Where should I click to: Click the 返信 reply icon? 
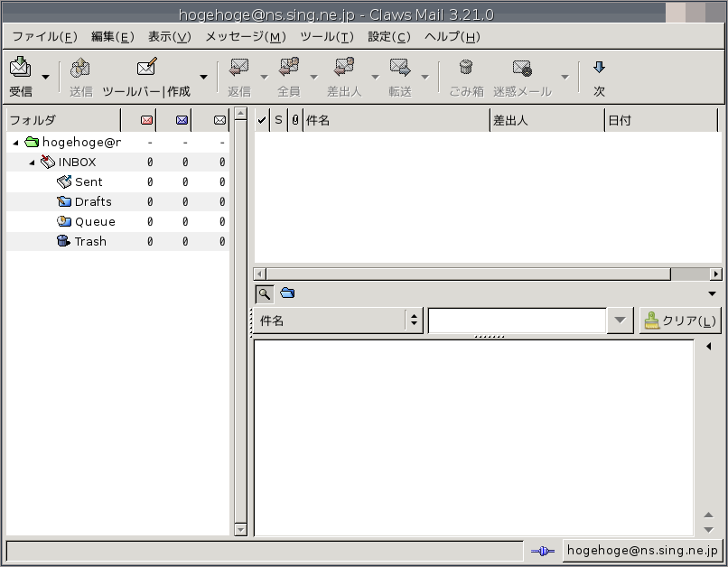pos(239,68)
